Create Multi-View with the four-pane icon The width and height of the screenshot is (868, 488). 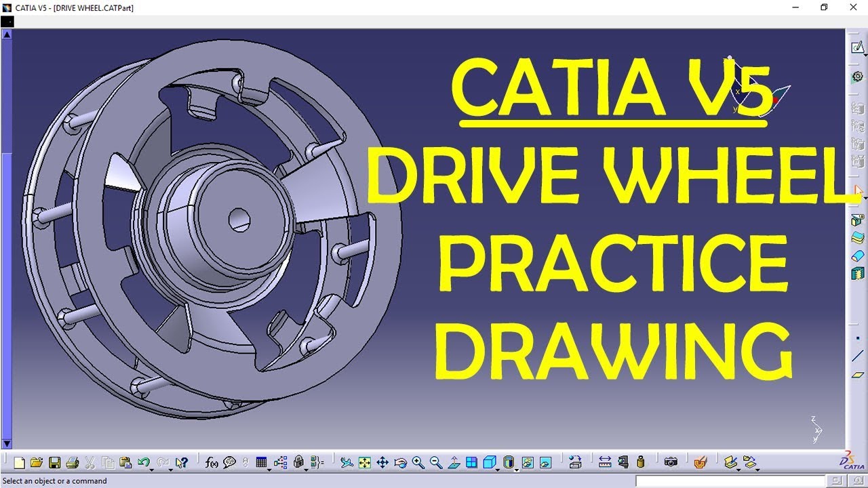[x=471, y=463]
